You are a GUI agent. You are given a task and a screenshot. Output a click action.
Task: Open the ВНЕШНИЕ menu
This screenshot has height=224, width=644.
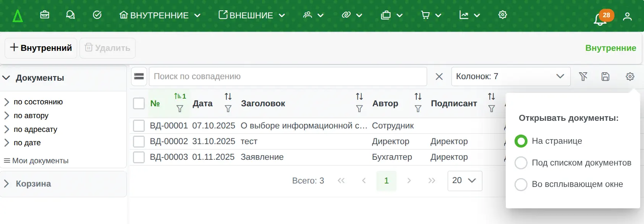point(252,15)
